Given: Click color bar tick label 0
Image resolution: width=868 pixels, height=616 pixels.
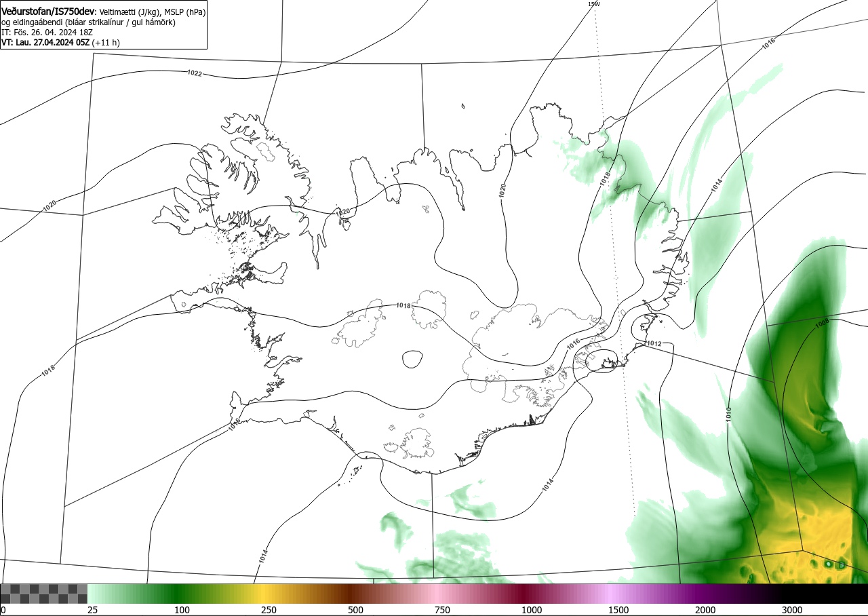Looking at the screenshot, I should click(x=3, y=610).
